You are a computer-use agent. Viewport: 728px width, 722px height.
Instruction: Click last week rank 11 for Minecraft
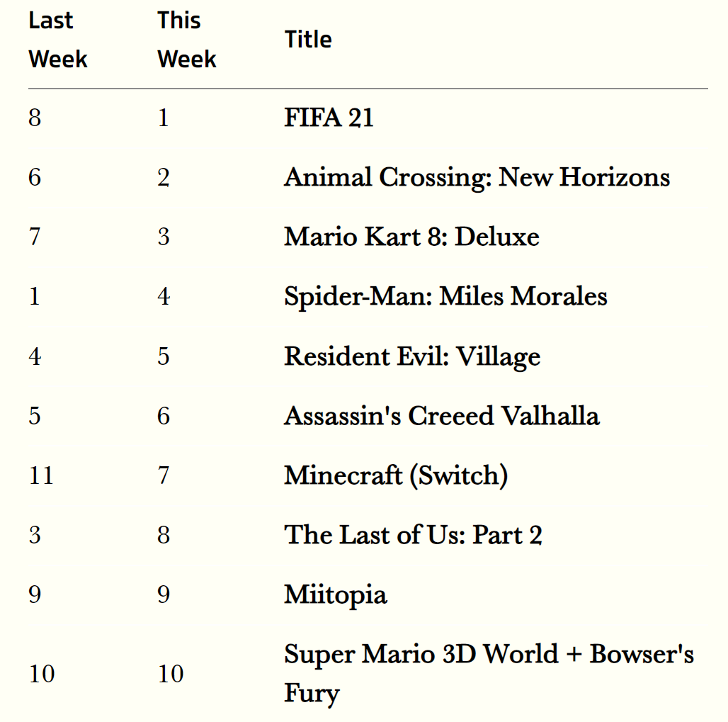(x=41, y=475)
